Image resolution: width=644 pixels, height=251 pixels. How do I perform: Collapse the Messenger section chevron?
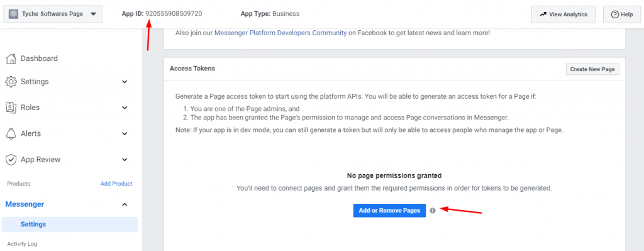click(125, 204)
